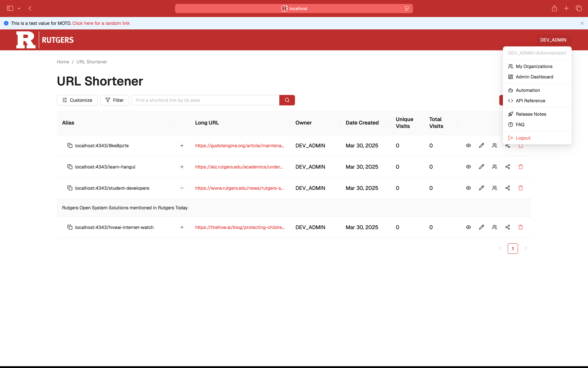Edit the student-developers link with pencil icon
The image size is (588, 368).
481,188
